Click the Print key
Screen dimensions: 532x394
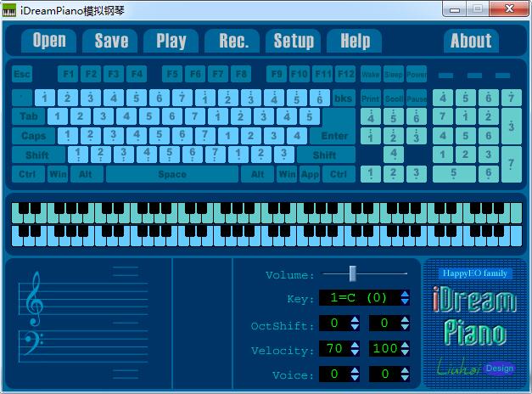pyautogui.click(x=370, y=98)
